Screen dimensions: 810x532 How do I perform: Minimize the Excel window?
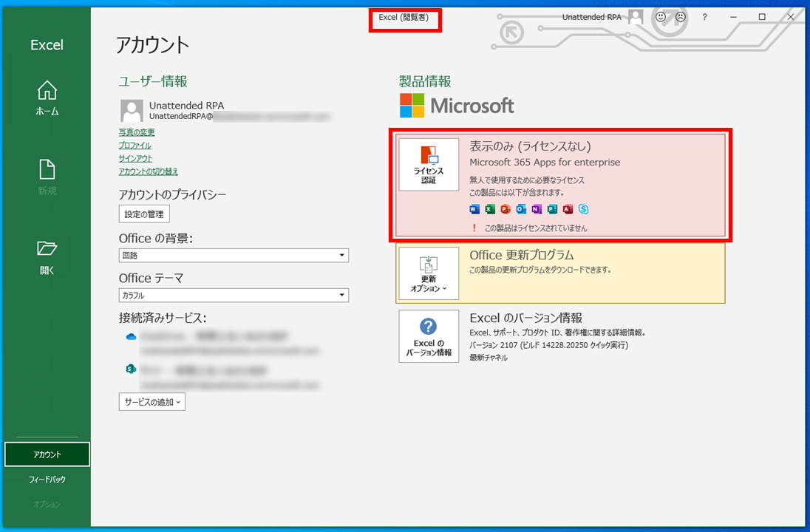coord(733,17)
